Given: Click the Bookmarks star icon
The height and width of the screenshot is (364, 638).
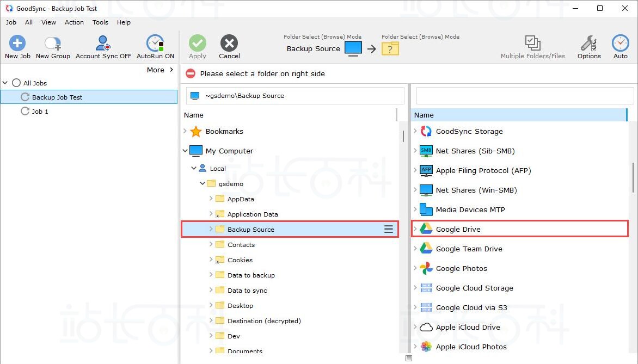Looking at the screenshot, I should (196, 131).
